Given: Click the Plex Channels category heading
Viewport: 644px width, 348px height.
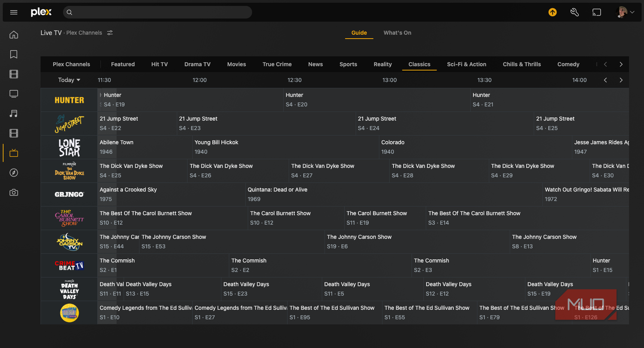Looking at the screenshot, I should (x=71, y=64).
